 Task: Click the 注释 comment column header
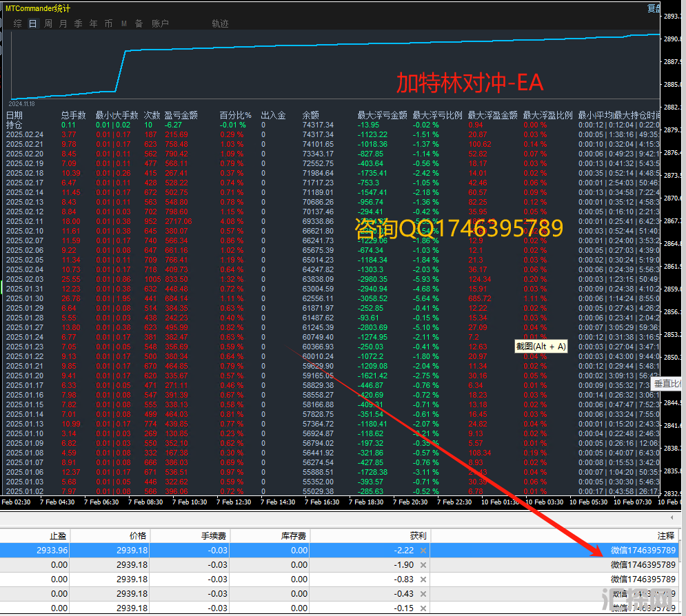click(665, 535)
